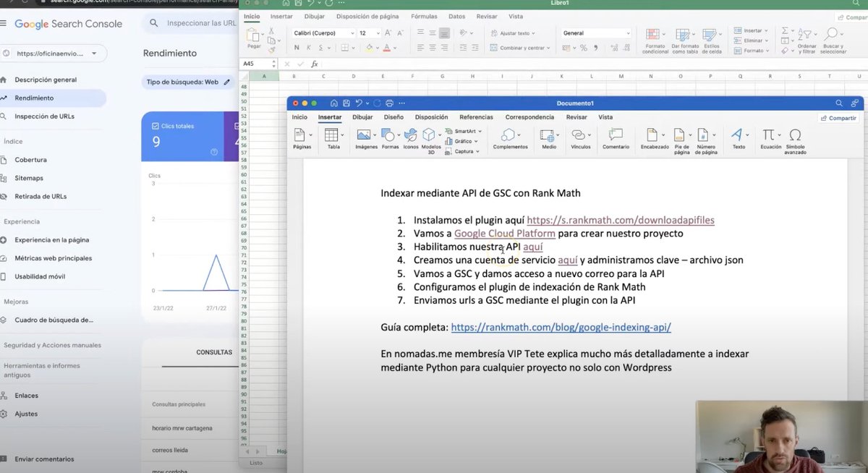Select CONSULTAS tab in Search Console

214,352
